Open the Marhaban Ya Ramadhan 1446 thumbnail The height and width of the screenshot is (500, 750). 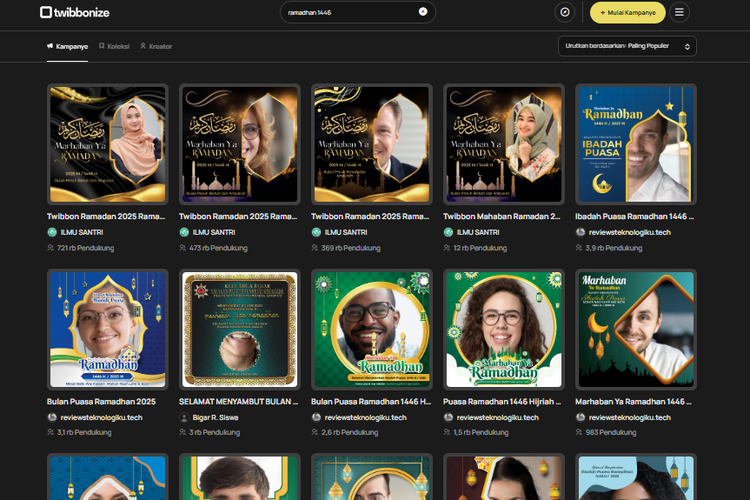(x=636, y=329)
